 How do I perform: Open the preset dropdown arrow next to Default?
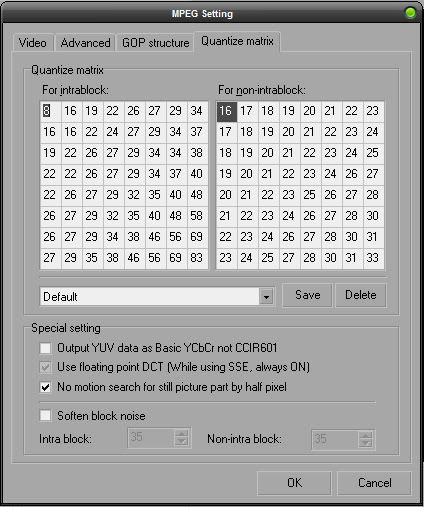tap(266, 296)
